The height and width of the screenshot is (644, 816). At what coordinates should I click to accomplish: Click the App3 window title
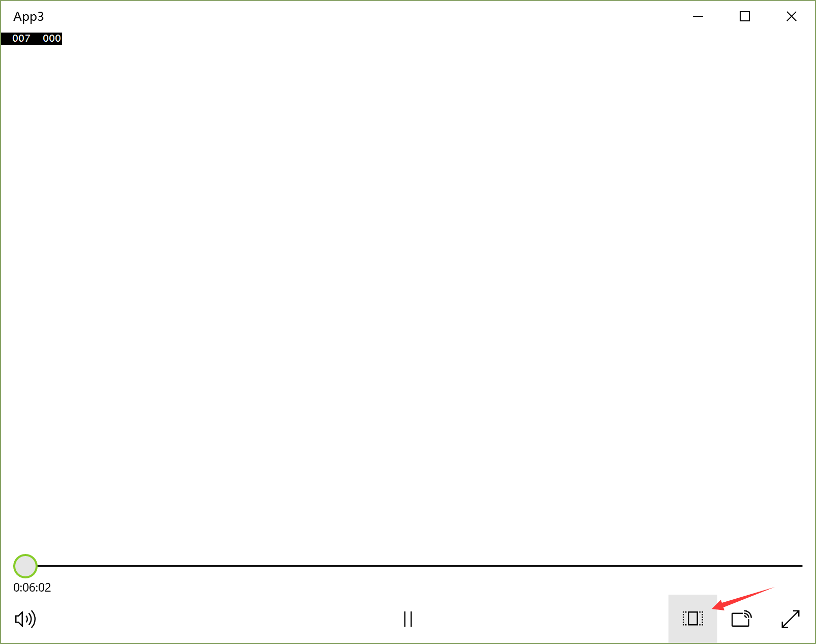(x=28, y=17)
